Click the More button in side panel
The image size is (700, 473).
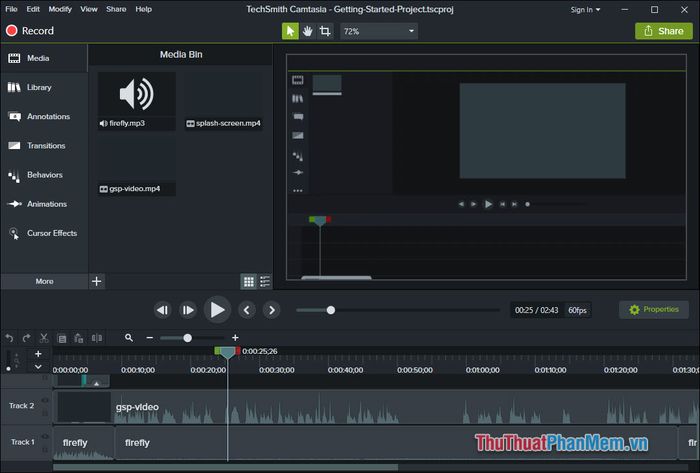[x=44, y=281]
